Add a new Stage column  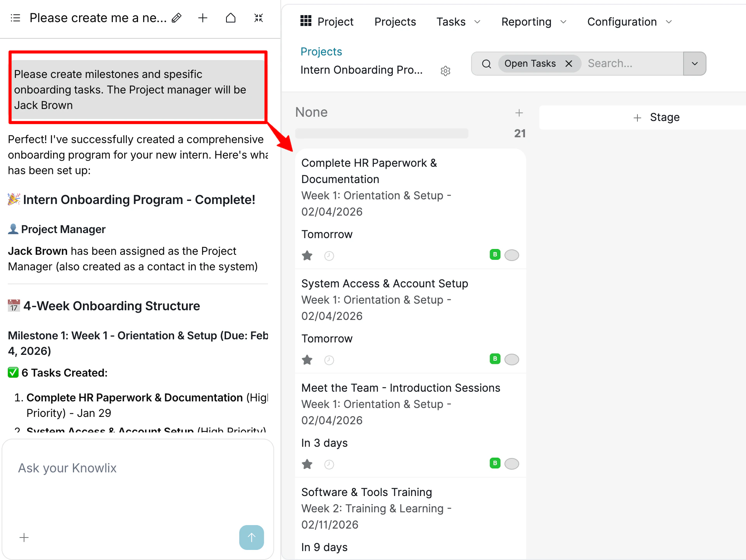coord(656,118)
